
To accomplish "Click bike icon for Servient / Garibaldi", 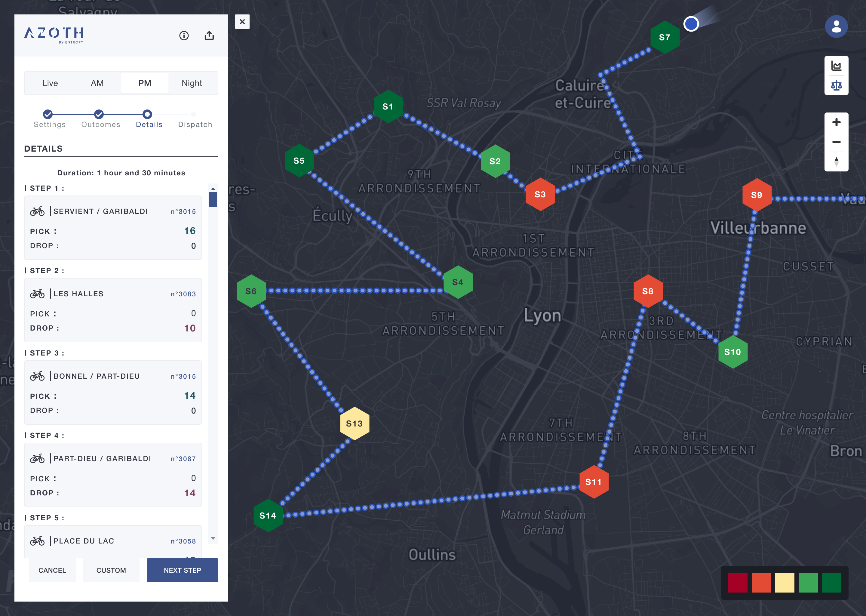I will coord(37,211).
